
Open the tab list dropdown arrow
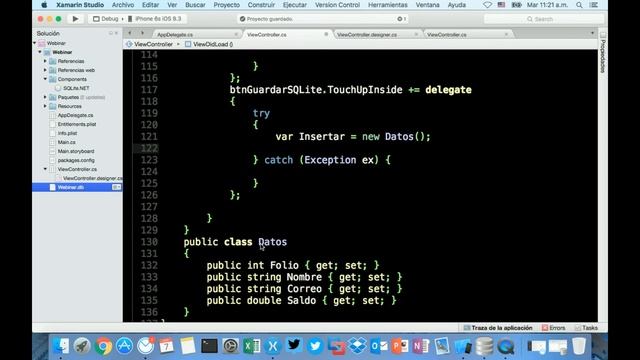pos(592,33)
